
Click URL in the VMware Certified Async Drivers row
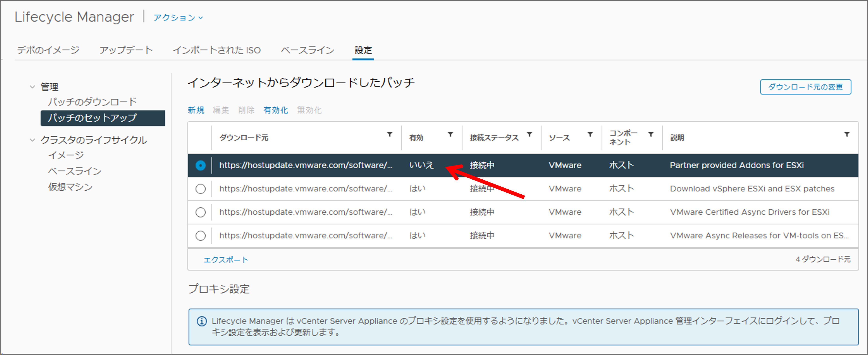[x=306, y=212]
